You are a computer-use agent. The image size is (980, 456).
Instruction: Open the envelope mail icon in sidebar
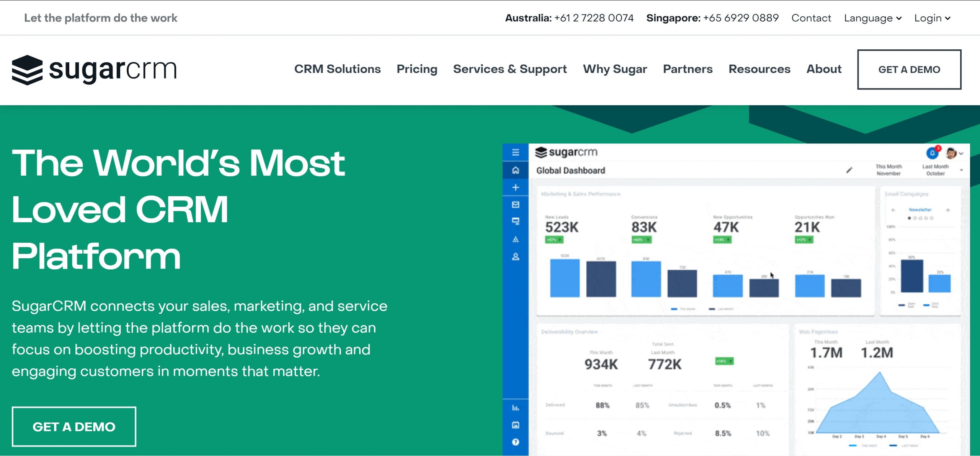[515, 205]
